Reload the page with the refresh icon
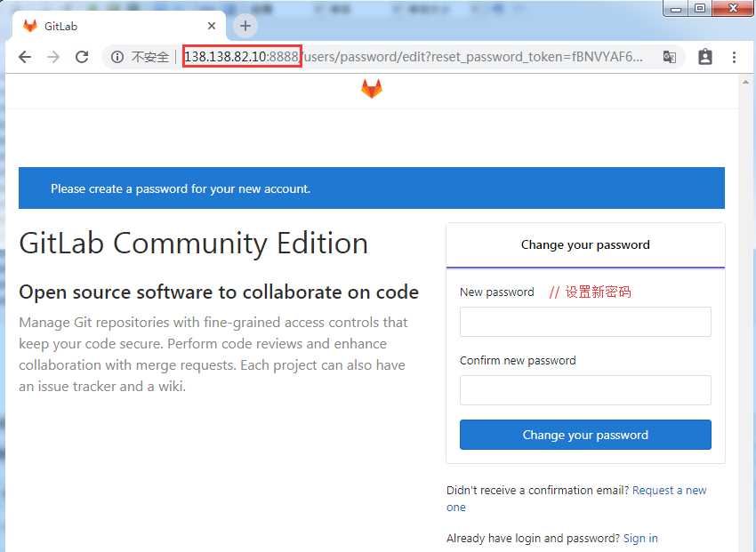This screenshot has height=552, width=756. pos(82,57)
